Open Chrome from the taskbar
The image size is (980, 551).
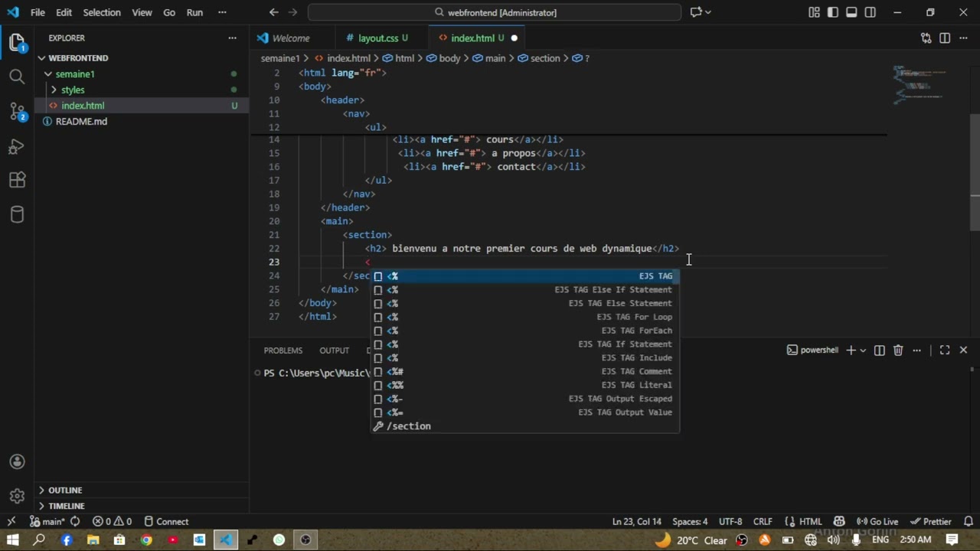point(146,540)
